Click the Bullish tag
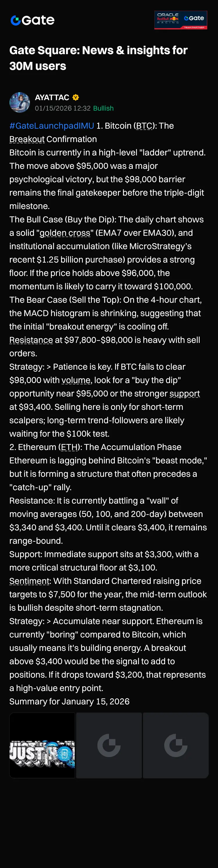This screenshot has width=218, height=868. 103,108
